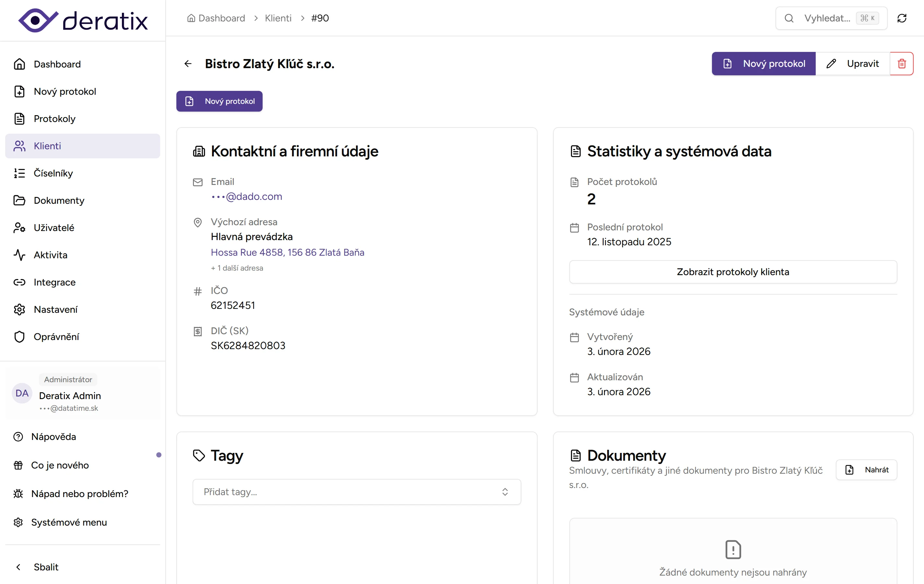This screenshot has width=924, height=584.
Task: Go to Dokumenty in the sidebar
Action: pyautogui.click(x=59, y=201)
